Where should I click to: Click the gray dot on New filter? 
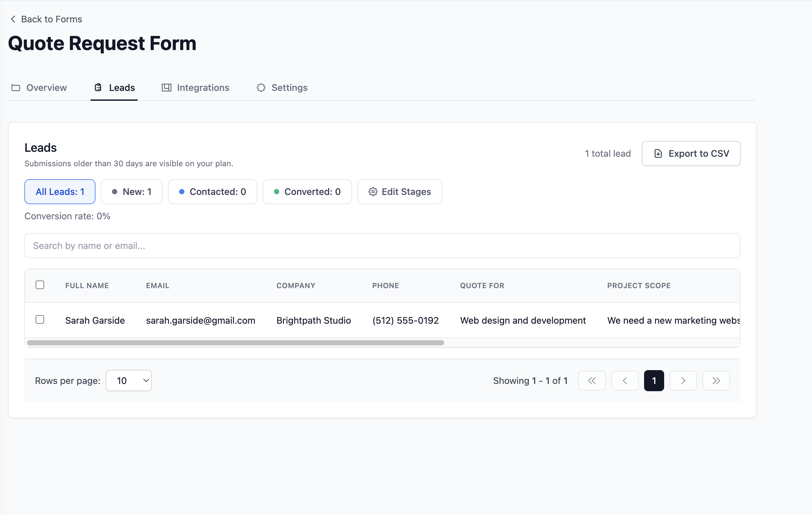click(115, 192)
